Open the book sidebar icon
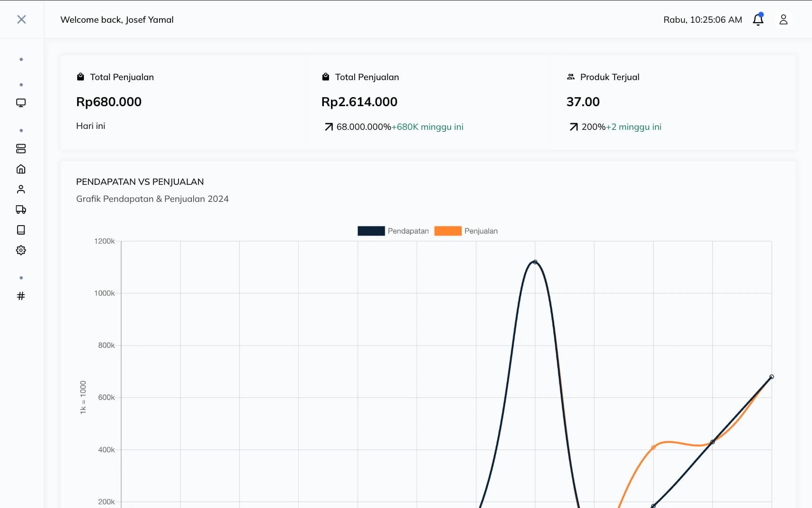Image resolution: width=812 pixels, height=508 pixels. (x=21, y=230)
